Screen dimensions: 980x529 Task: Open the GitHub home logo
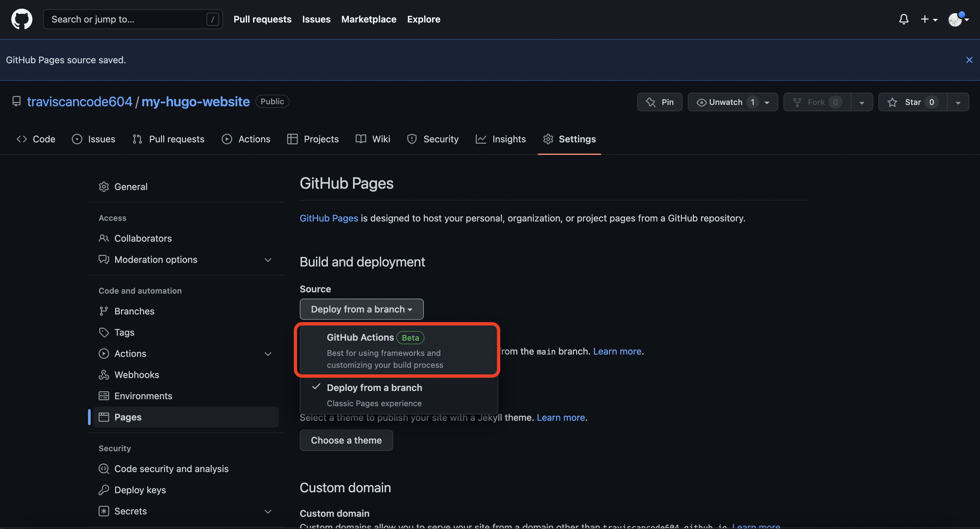(22, 19)
